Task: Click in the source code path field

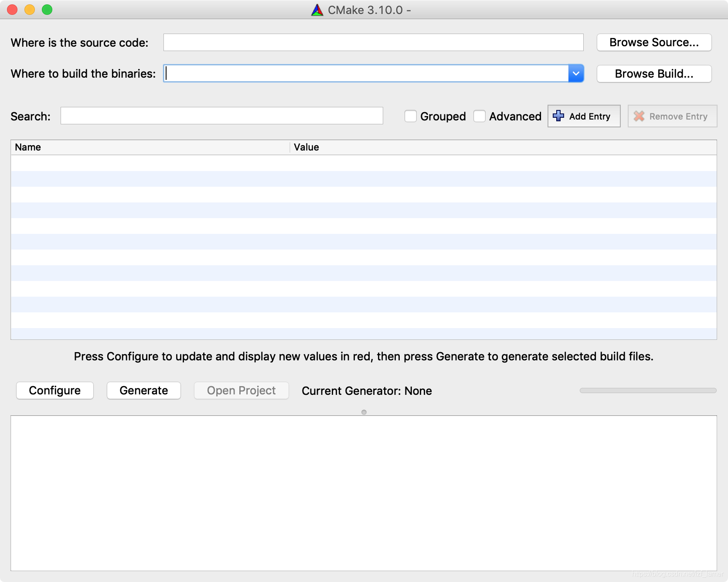Action: point(373,42)
